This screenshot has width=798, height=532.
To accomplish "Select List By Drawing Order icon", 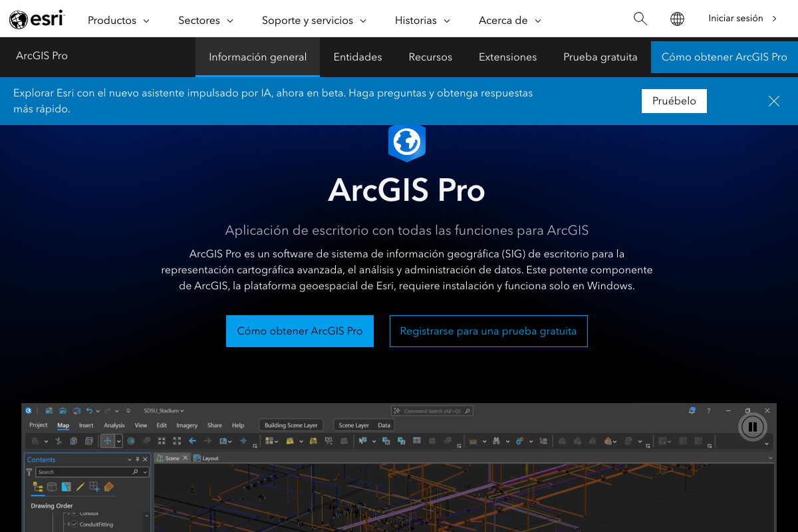I will point(38,487).
